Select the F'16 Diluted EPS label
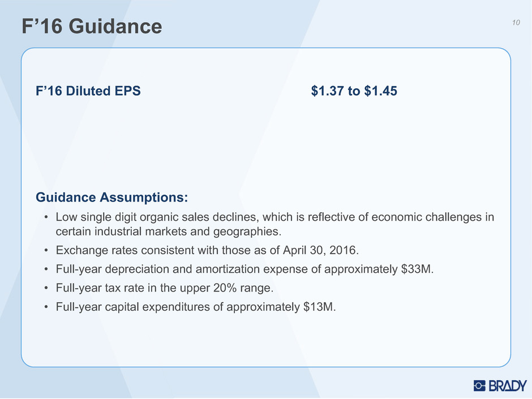 [x=88, y=91]
